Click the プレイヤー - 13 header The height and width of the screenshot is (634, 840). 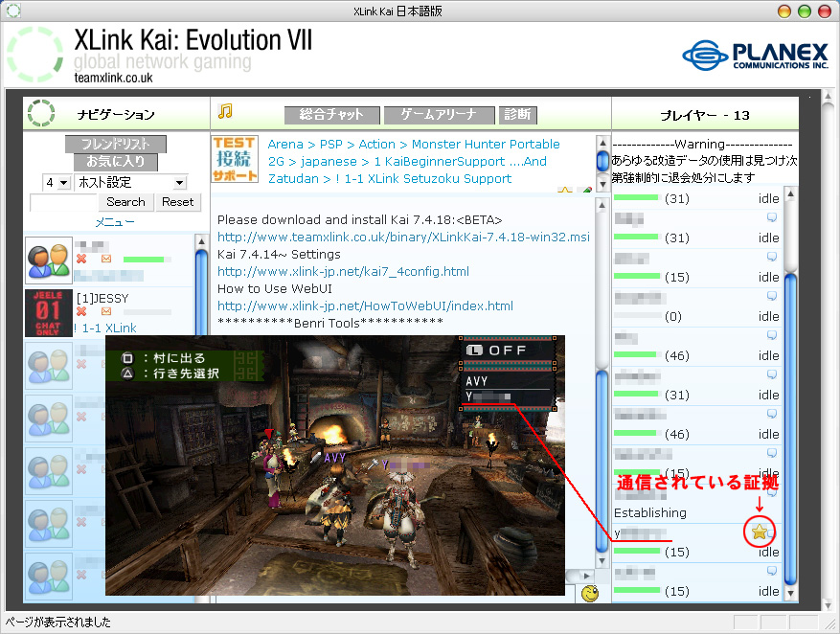[704, 115]
